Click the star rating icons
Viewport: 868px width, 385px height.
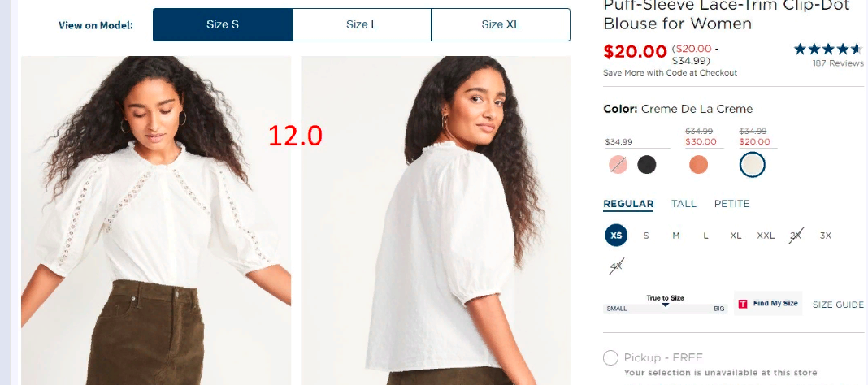[829, 49]
